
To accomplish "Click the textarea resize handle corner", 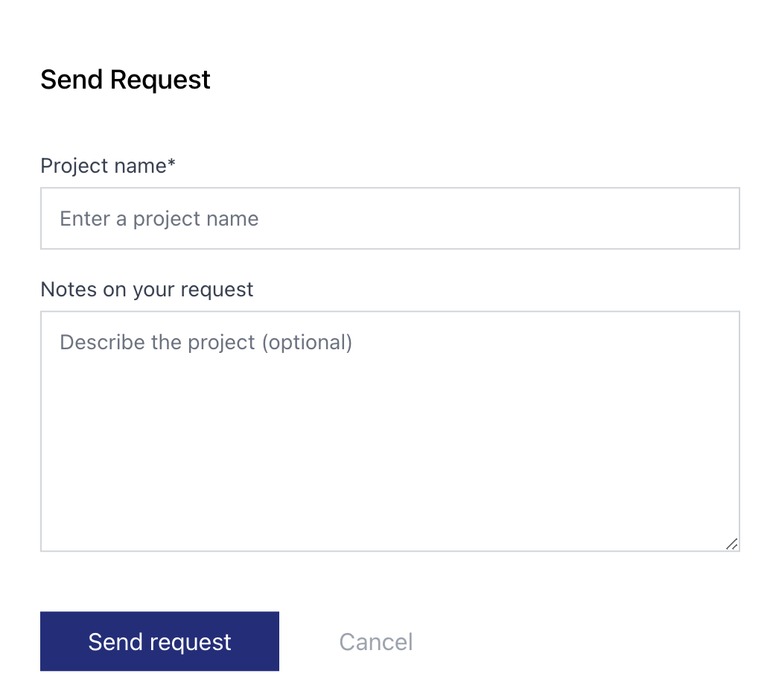I will (x=731, y=544).
